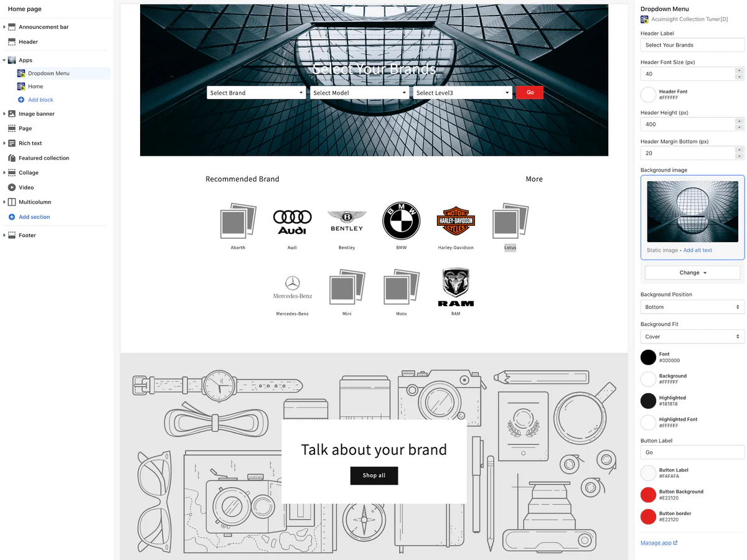
Task: Expand the Multicolumn section
Action: 4,202
